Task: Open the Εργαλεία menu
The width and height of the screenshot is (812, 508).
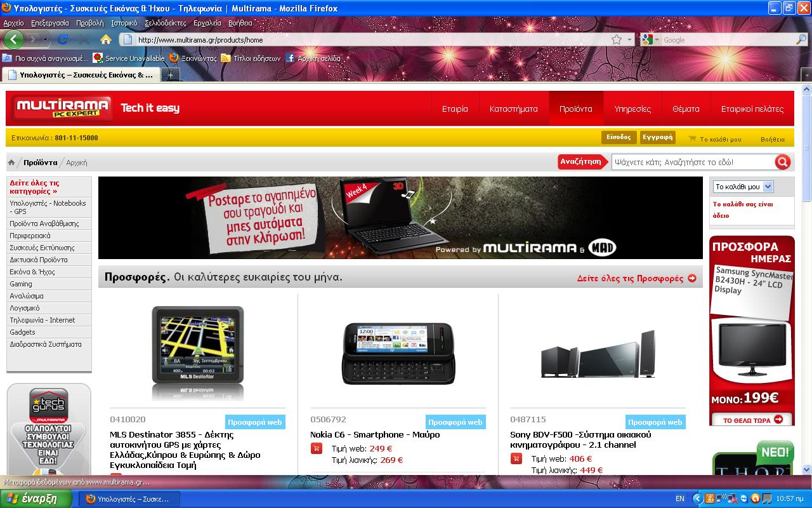Action: click(x=207, y=23)
